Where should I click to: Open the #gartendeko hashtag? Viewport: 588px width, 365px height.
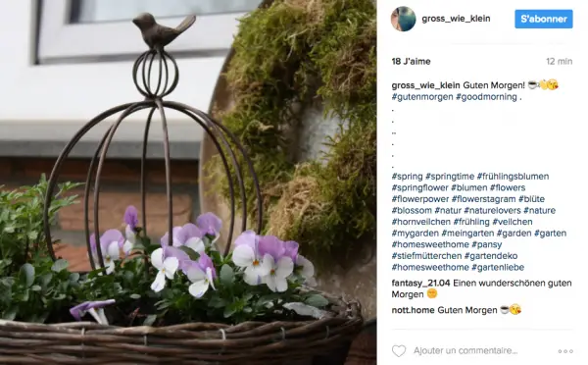(x=491, y=256)
